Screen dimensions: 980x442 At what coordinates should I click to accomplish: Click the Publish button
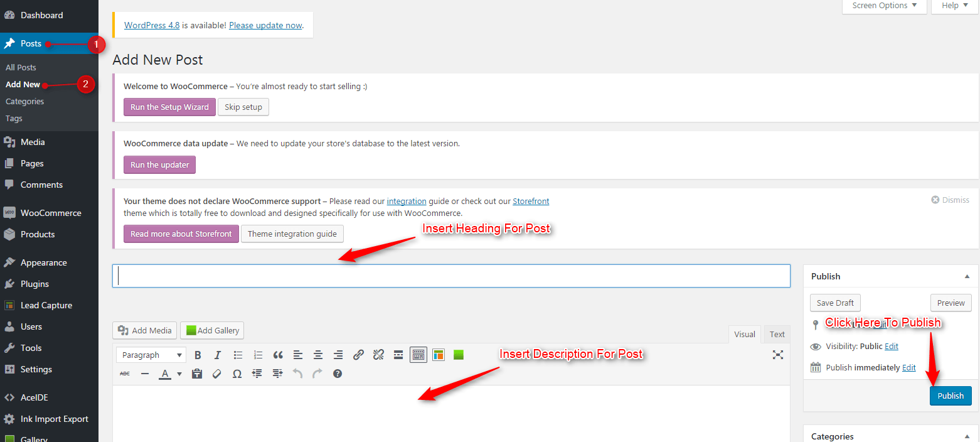(x=951, y=396)
